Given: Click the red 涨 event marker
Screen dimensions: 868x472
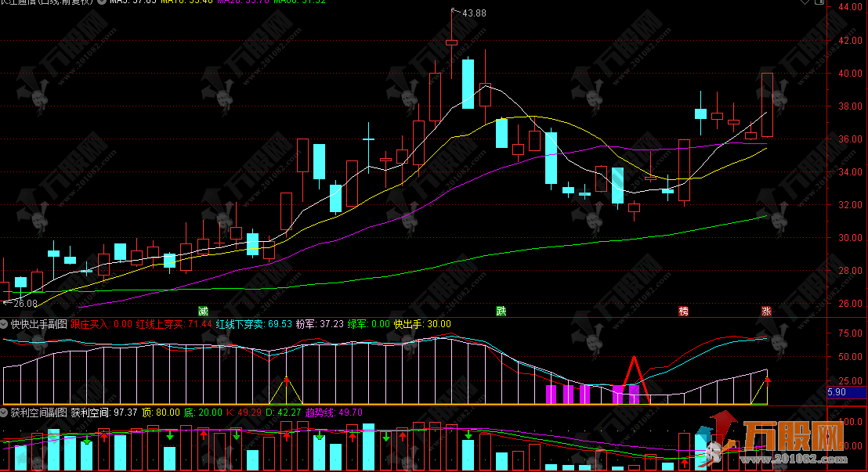Looking at the screenshot, I should (x=766, y=311).
